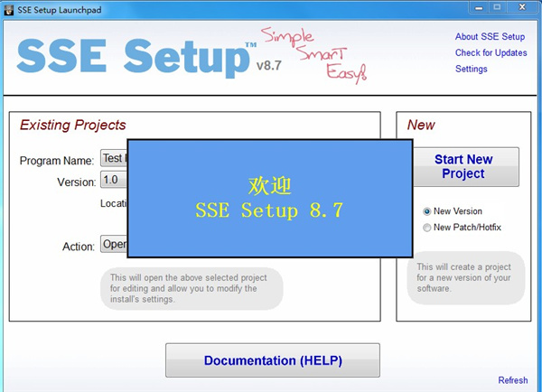
Task: Open the Action dropdown list
Action: pyautogui.click(x=113, y=245)
